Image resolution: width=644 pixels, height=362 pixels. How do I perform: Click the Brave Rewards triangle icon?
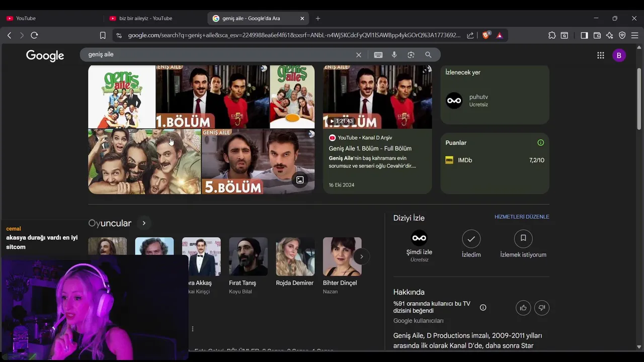point(500,35)
